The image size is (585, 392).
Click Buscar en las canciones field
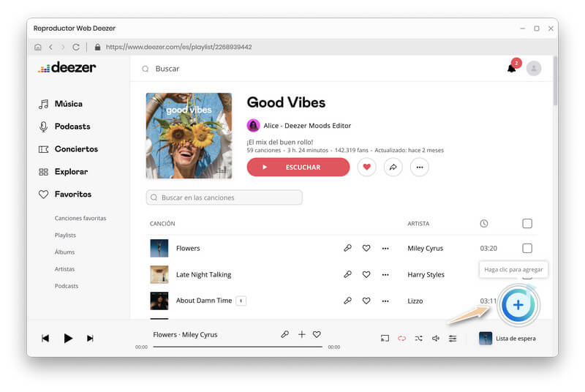click(224, 197)
